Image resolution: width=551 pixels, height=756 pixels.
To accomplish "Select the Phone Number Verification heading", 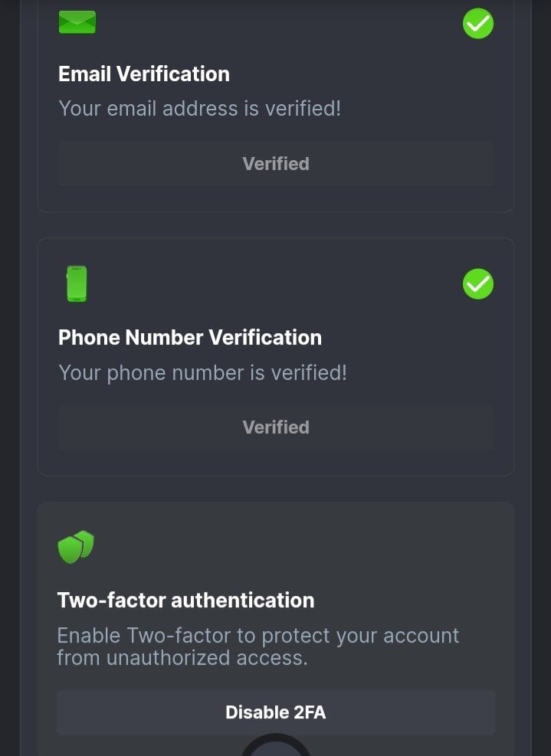I will click(x=190, y=338).
